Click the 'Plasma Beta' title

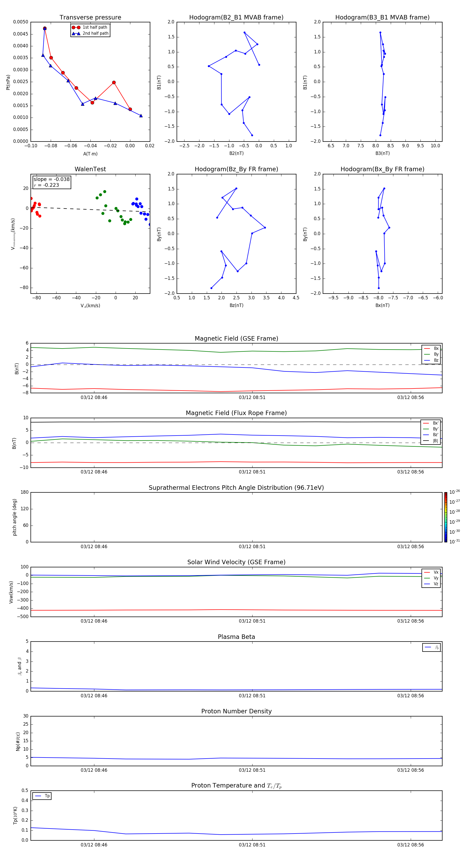pyautogui.click(x=236, y=637)
